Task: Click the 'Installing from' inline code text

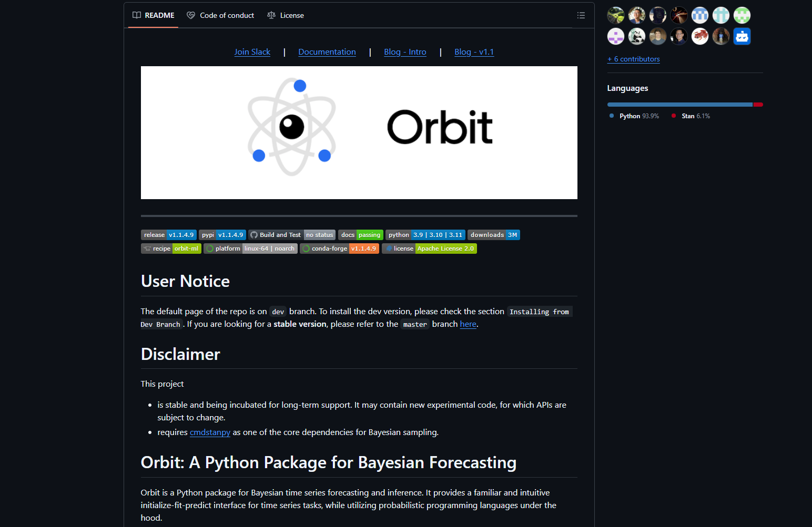Action: [x=540, y=312]
